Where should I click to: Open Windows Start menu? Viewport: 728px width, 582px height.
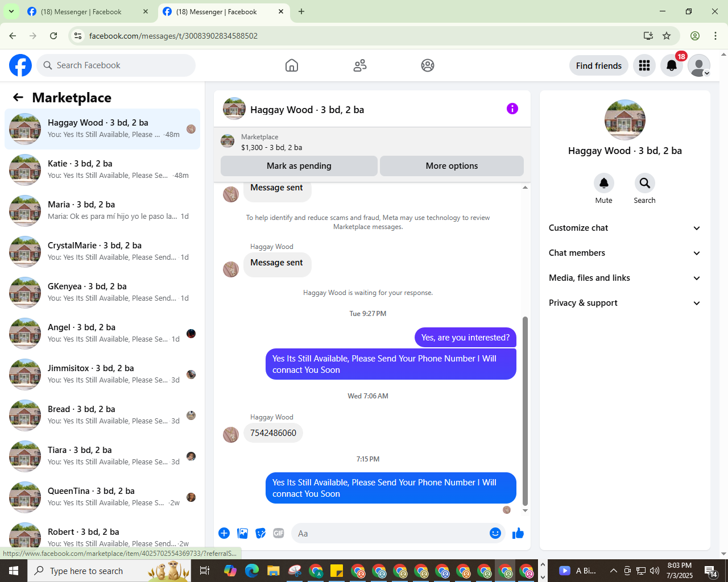[x=14, y=571]
